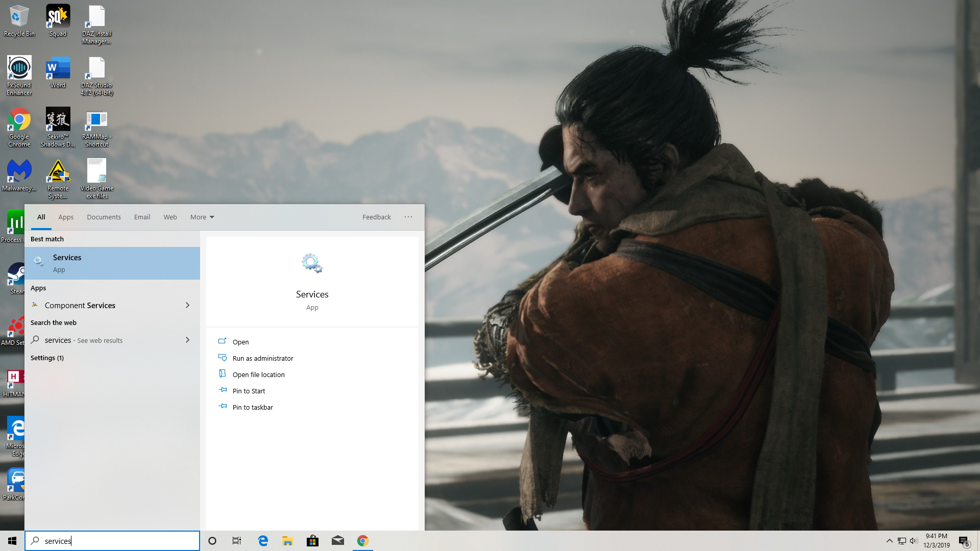Open the Recycle Bin desktop icon
Image resolution: width=980 pixels, height=551 pixels.
[19, 21]
